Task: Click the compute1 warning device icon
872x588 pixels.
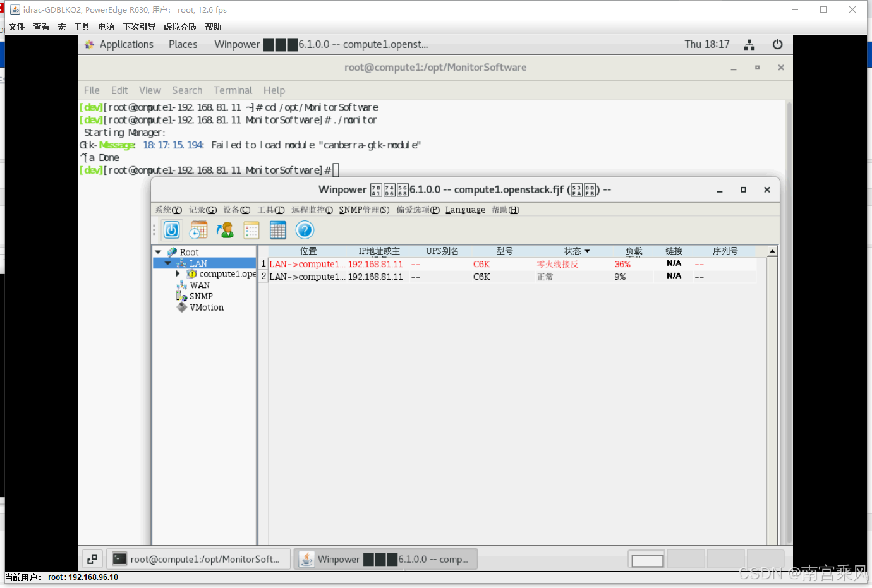Action: [192, 274]
